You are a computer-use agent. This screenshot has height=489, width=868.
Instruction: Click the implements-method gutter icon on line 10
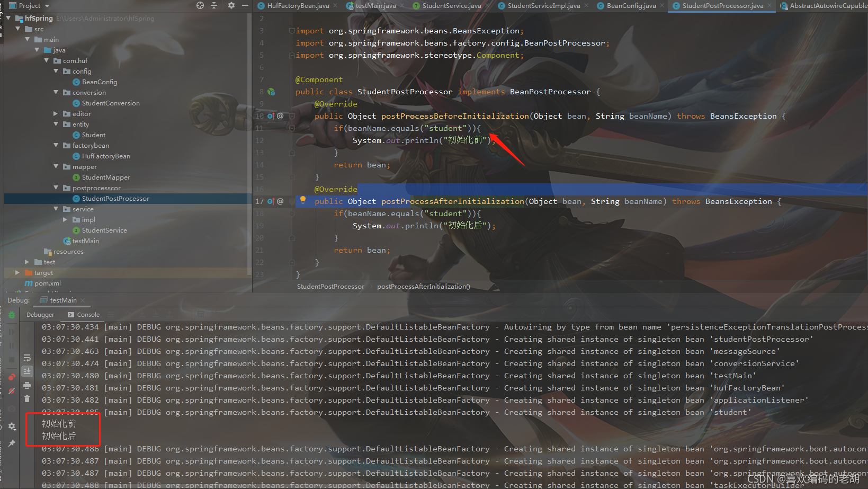coord(271,116)
